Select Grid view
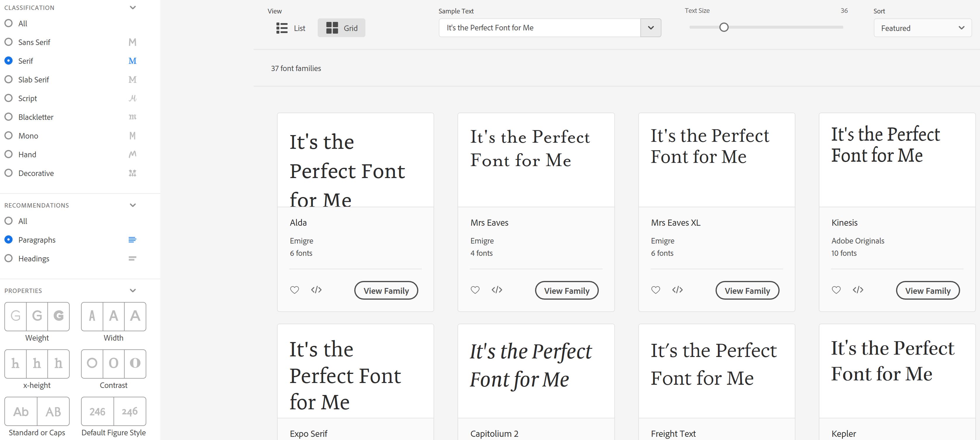This screenshot has height=440, width=980. click(341, 28)
